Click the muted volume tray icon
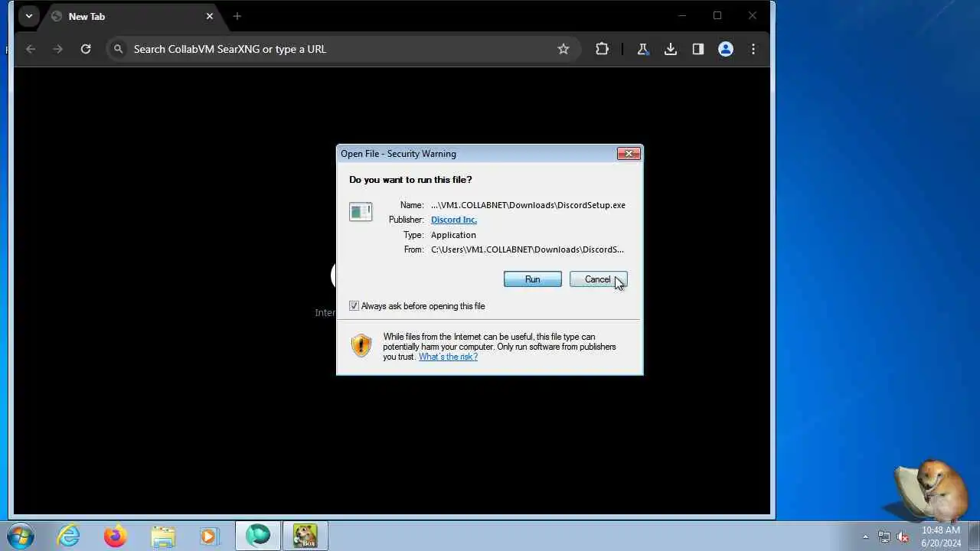Screen dimensions: 980x551 tap(903, 536)
